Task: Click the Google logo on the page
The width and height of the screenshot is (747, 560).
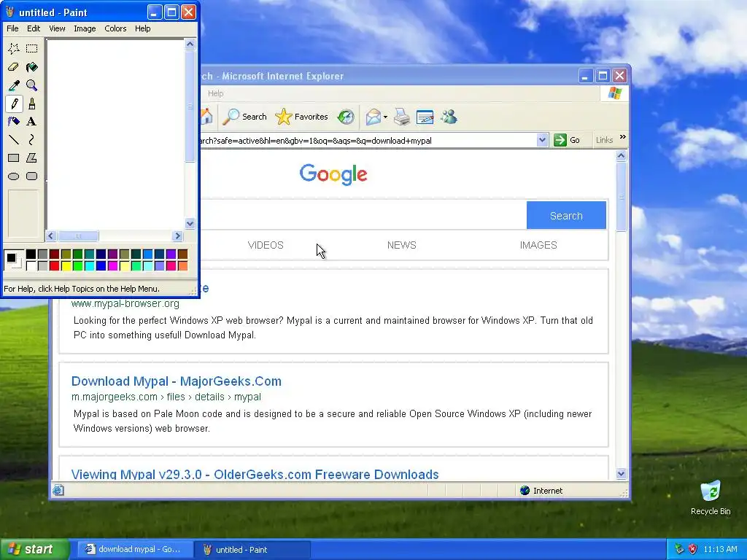Action: tap(333, 174)
